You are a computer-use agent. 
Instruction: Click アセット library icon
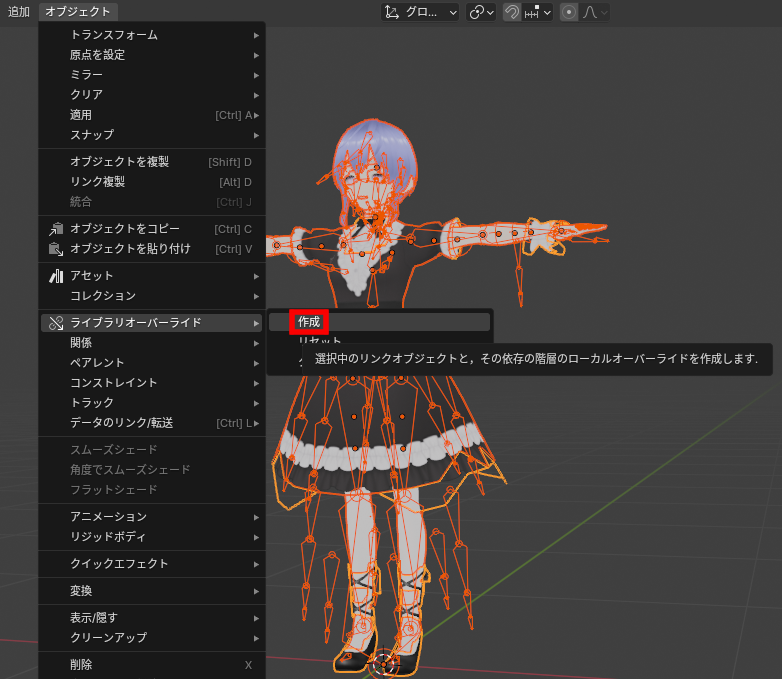(56, 276)
